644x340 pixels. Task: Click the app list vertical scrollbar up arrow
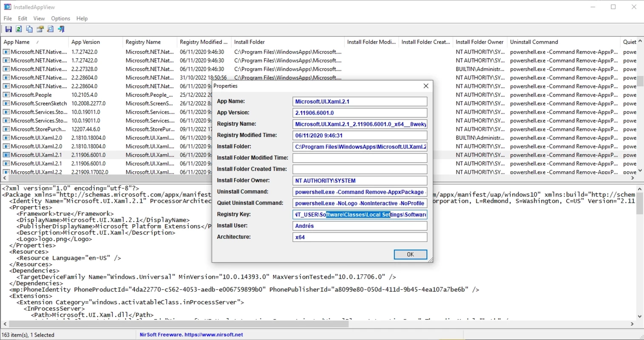pyautogui.click(x=640, y=42)
